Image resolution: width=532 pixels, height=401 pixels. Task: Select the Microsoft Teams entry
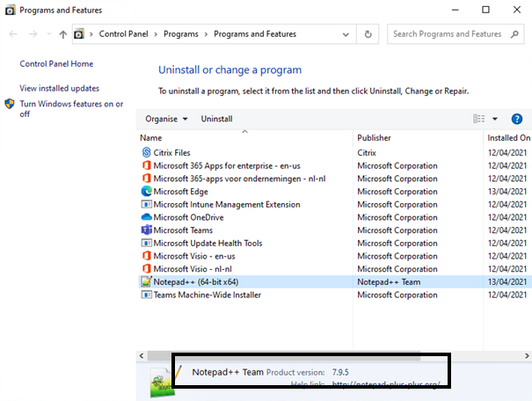pos(183,230)
